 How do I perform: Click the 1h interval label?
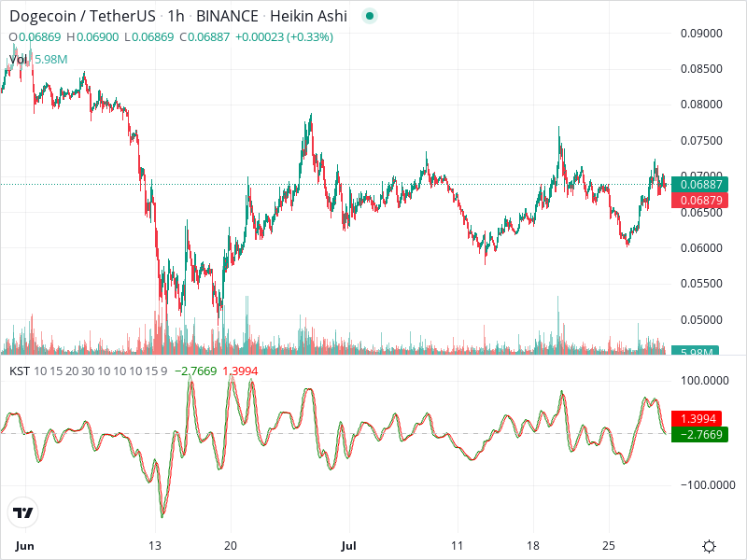[176, 16]
